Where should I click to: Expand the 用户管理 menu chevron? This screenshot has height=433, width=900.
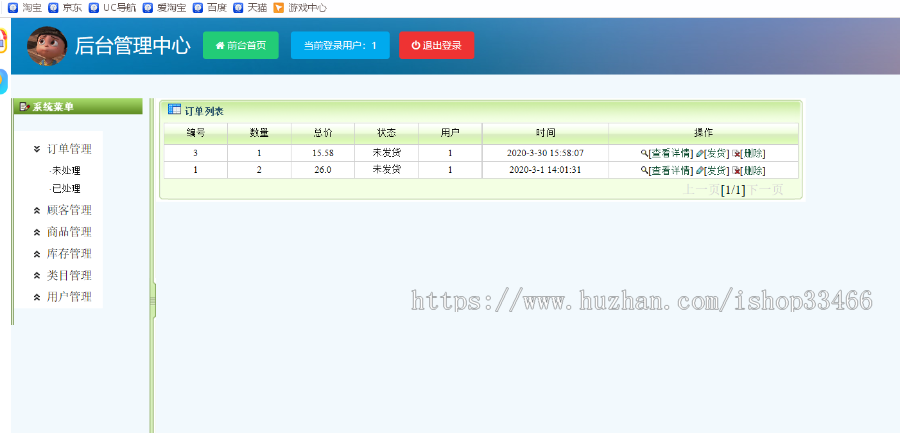click(37, 297)
